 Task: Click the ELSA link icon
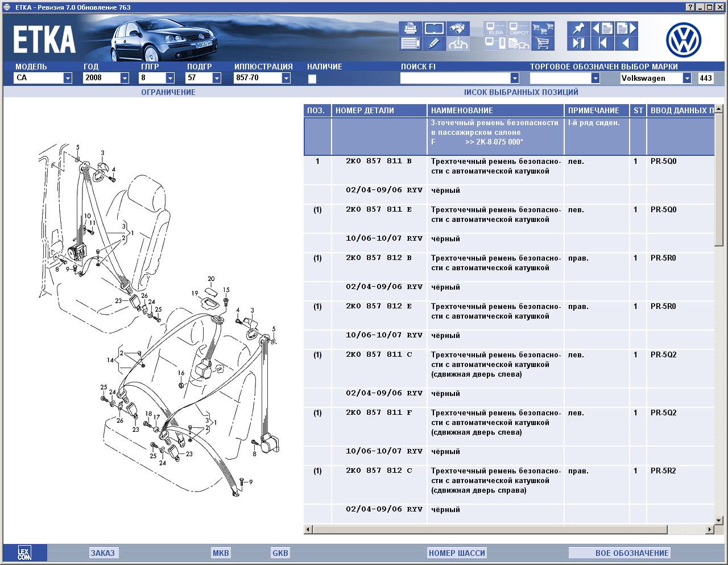point(495,28)
